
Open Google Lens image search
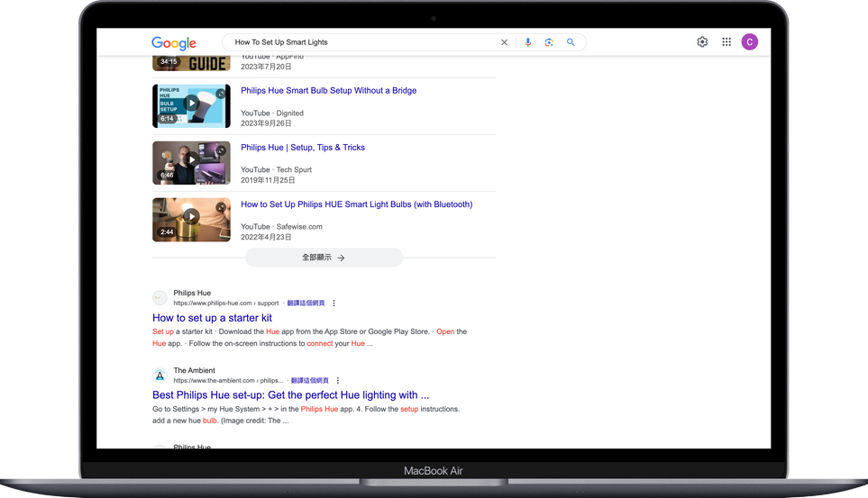[549, 42]
